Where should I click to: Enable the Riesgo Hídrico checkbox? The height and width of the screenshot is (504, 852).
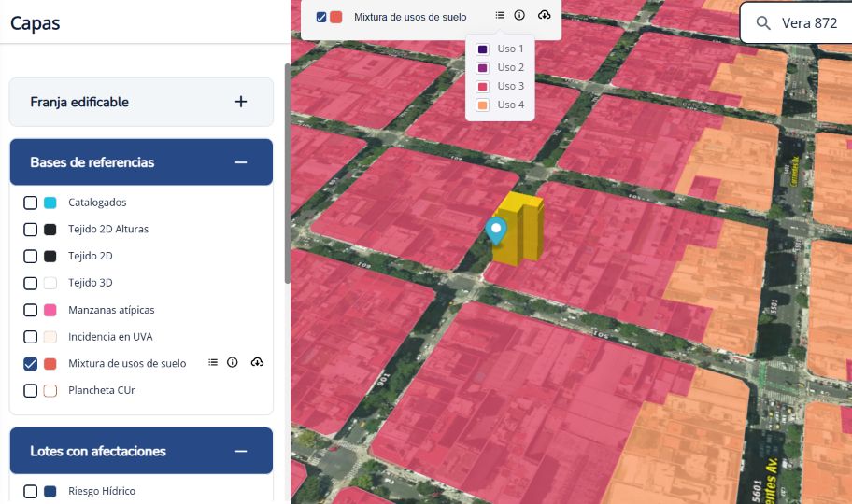pyautogui.click(x=31, y=492)
